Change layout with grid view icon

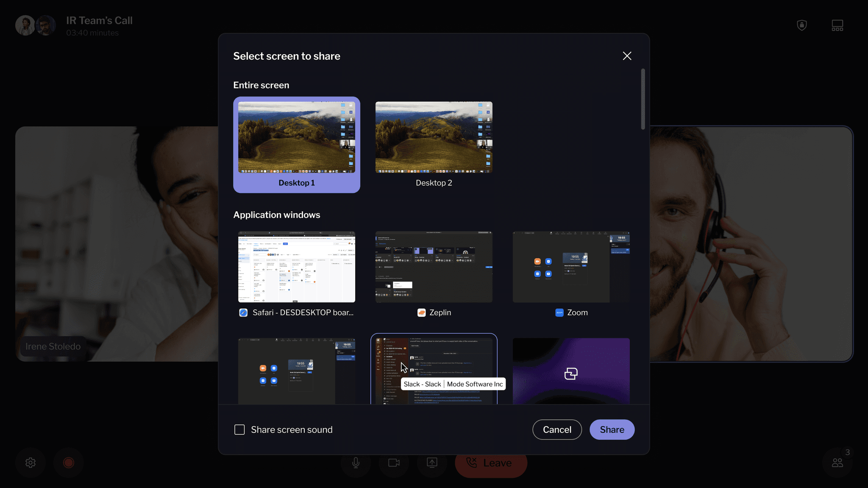[x=837, y=25]
